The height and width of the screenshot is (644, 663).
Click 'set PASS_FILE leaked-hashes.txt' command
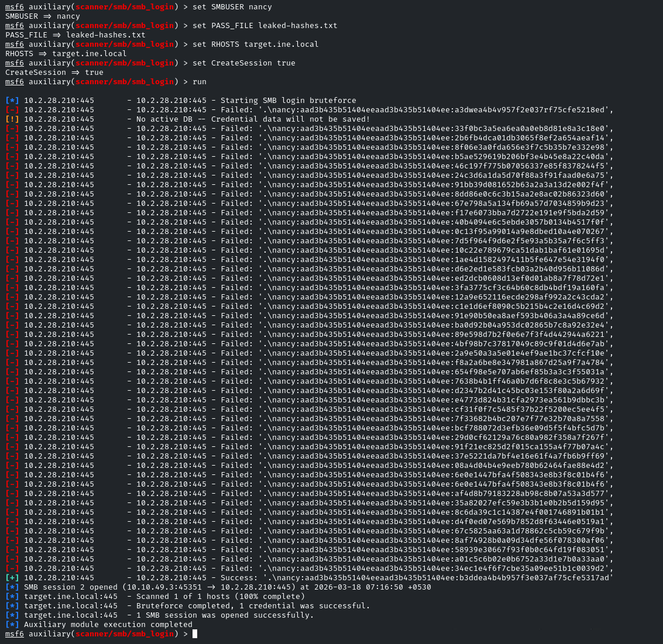264,25
